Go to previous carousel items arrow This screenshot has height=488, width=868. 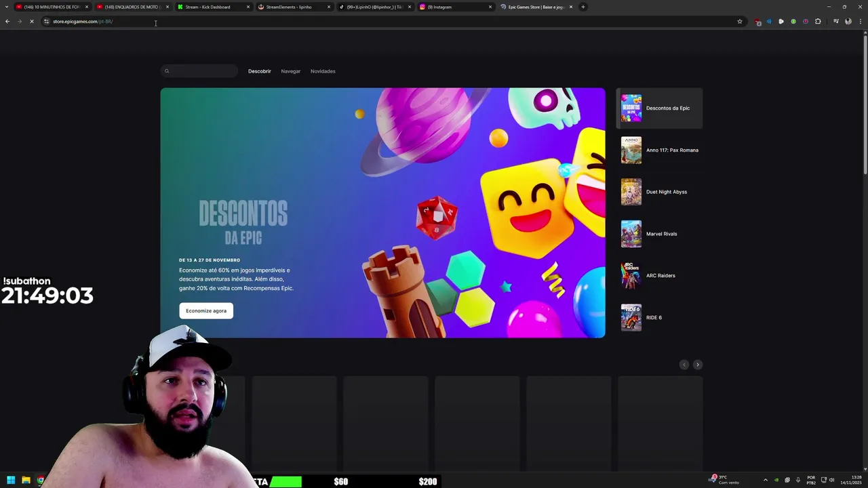[x=684, y=365]
